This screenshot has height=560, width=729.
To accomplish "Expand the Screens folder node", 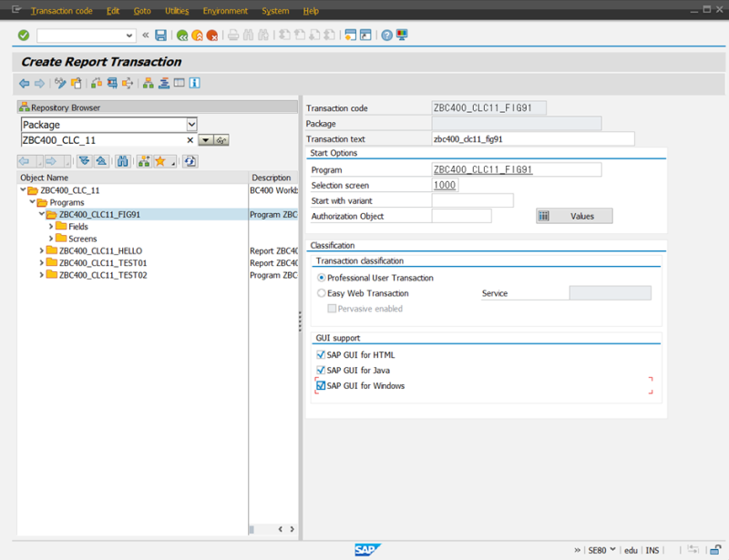I will point(51,239).
